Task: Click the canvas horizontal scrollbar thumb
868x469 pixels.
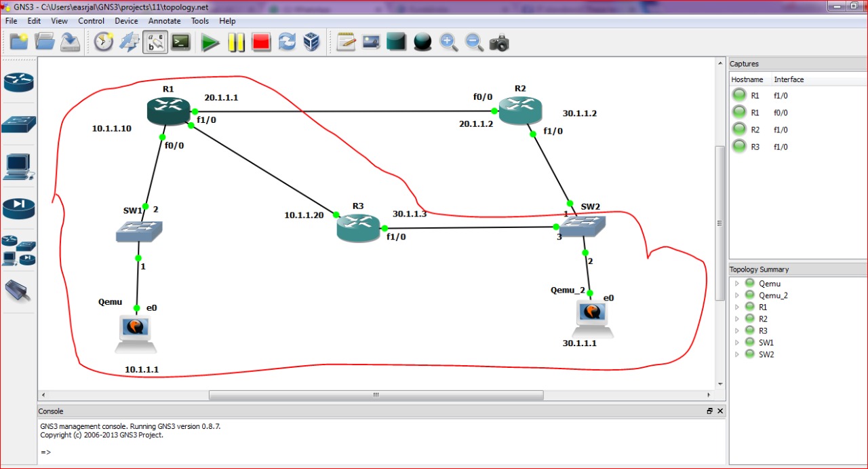Action: (376, 395)
